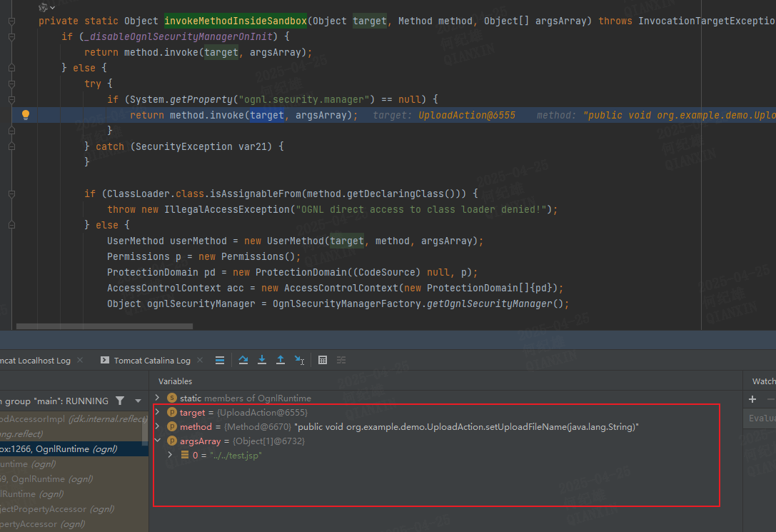776x532 pixels.
Task: Click the Variables panel header
Action: click(x=175, y=381)
